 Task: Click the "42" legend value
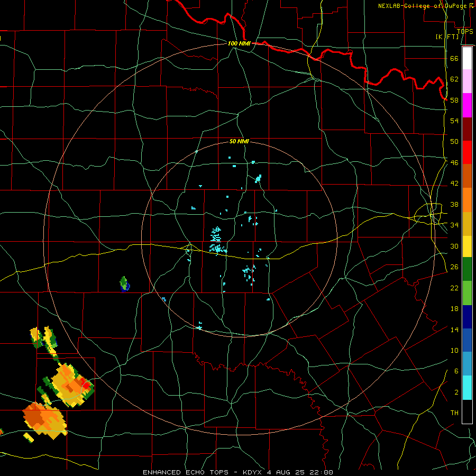click(x=454, y=184)
